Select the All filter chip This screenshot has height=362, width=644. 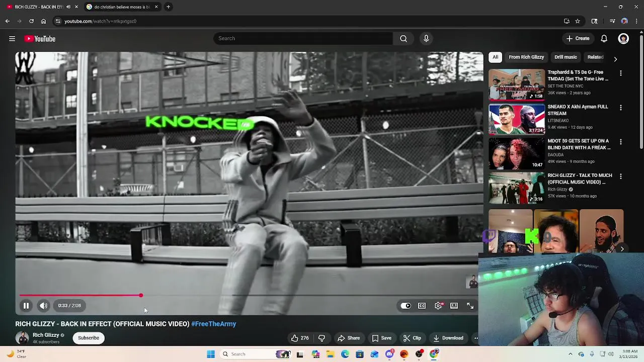[495, 57]
